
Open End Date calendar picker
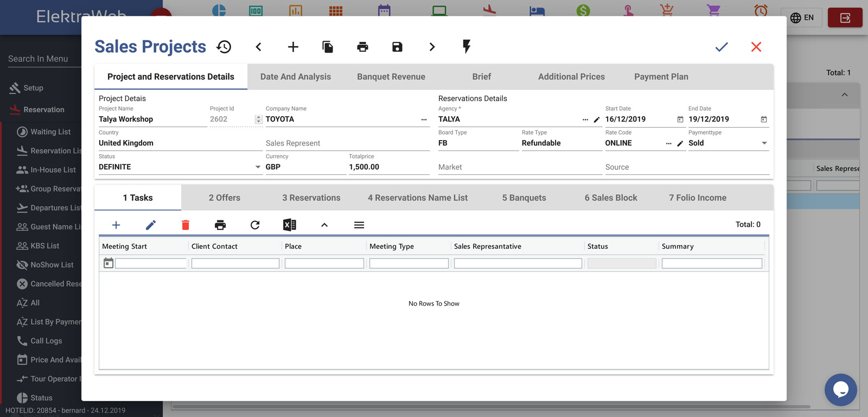coord(764,119)
